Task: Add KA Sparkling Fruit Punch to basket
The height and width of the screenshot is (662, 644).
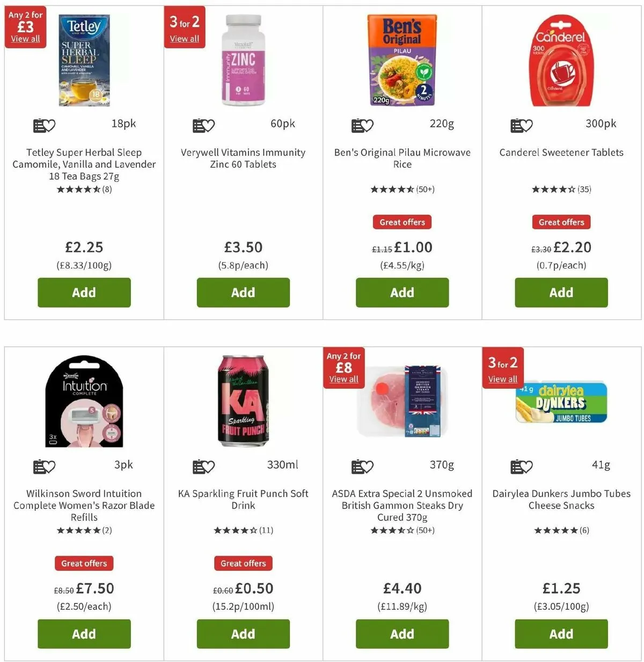Action: point(243,634)
